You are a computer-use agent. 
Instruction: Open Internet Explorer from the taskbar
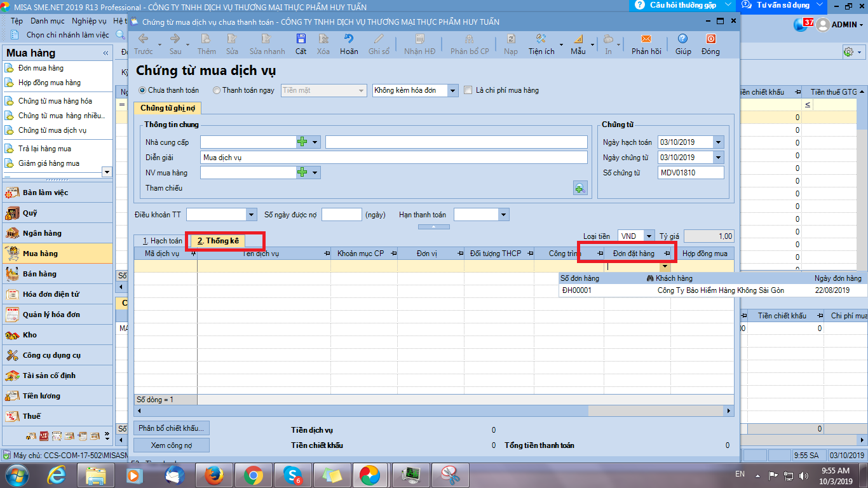[57, 475]
